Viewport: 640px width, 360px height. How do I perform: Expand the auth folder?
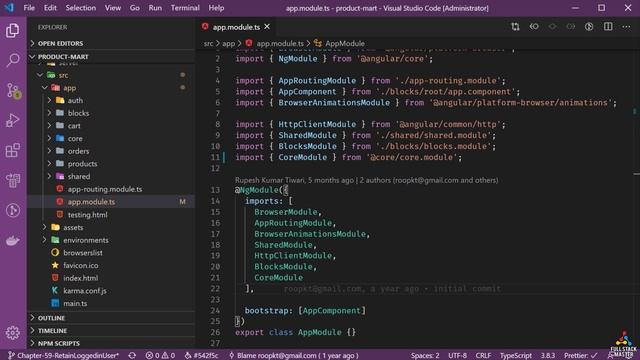[49, 100]
